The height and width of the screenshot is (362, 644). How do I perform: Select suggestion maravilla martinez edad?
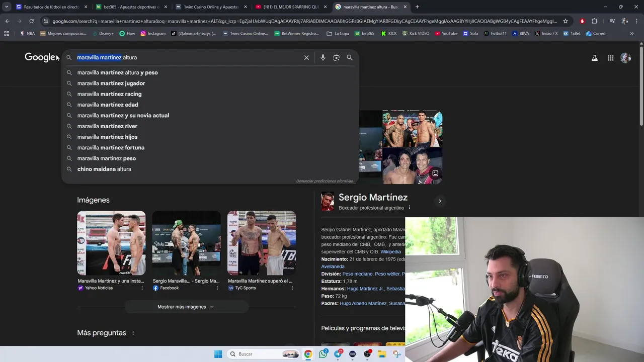click(x=210, y=105)
